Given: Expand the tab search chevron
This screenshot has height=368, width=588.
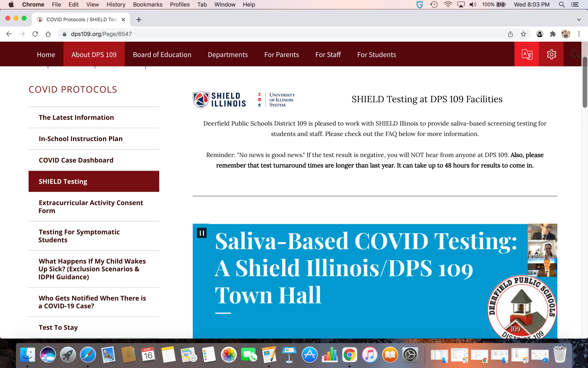Looking at the screenshot, I should tap(579, 19).
